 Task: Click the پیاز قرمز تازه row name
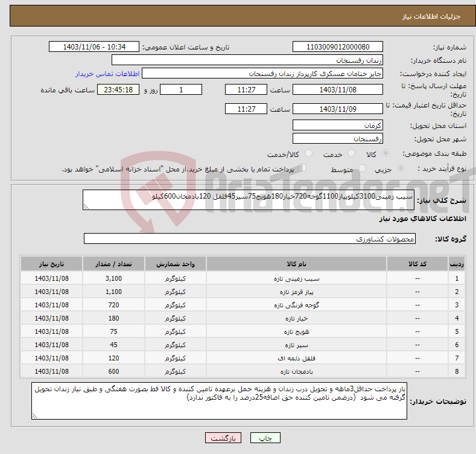pos(296,292)
